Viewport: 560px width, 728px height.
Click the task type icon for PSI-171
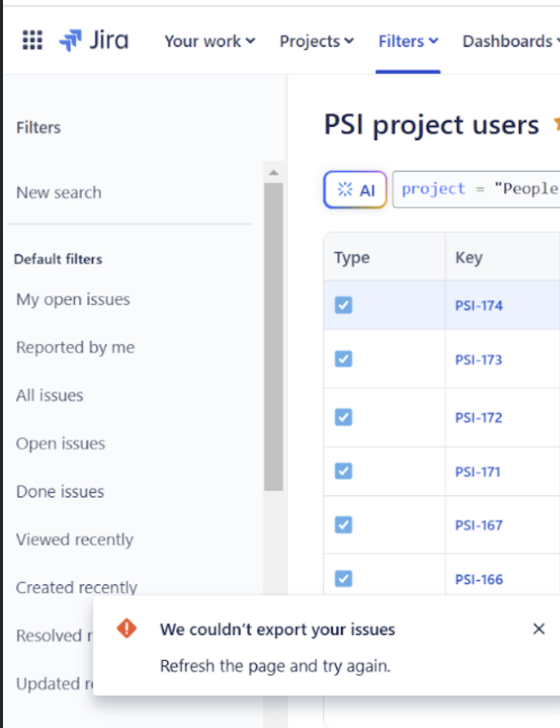click(344, 471)
